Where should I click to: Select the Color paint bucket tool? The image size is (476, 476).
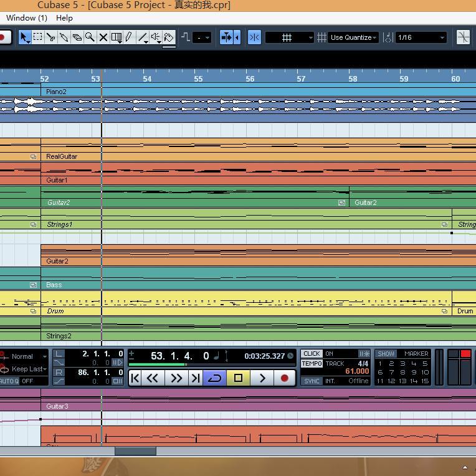(169, 37)
